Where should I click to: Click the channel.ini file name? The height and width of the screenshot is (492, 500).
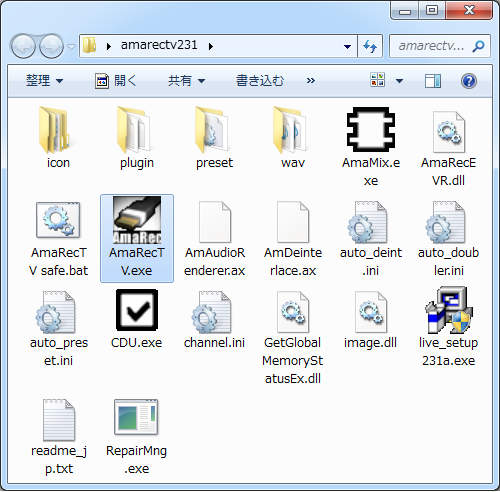click(x=214, y=343)
